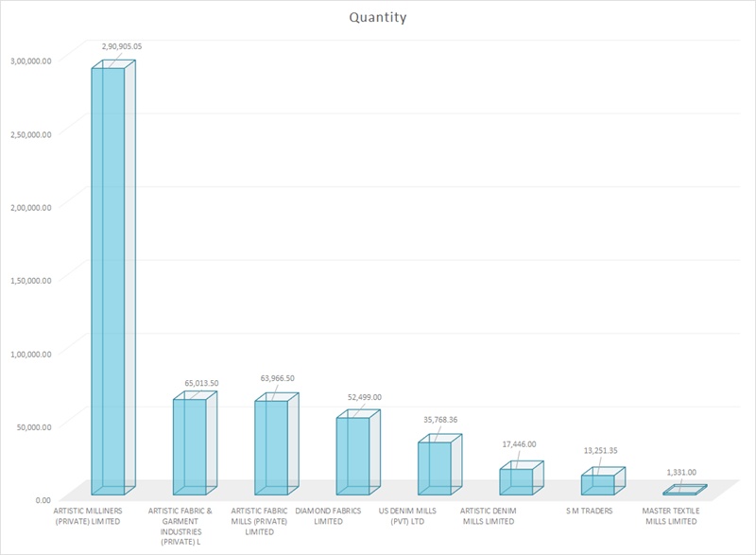Click the S M TRADERS bar
The height and width of the screenshot is (555, 756).
[x=603, y=480]
